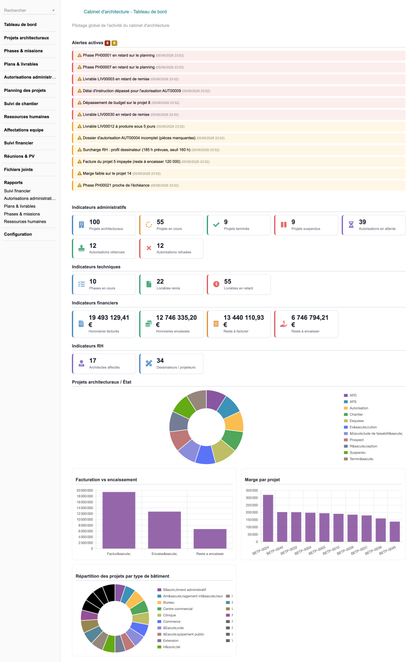Click the tallest bar in Marge par projet
Screen dimensions: 416x662
pyautogui.click(x=268, y=518)
